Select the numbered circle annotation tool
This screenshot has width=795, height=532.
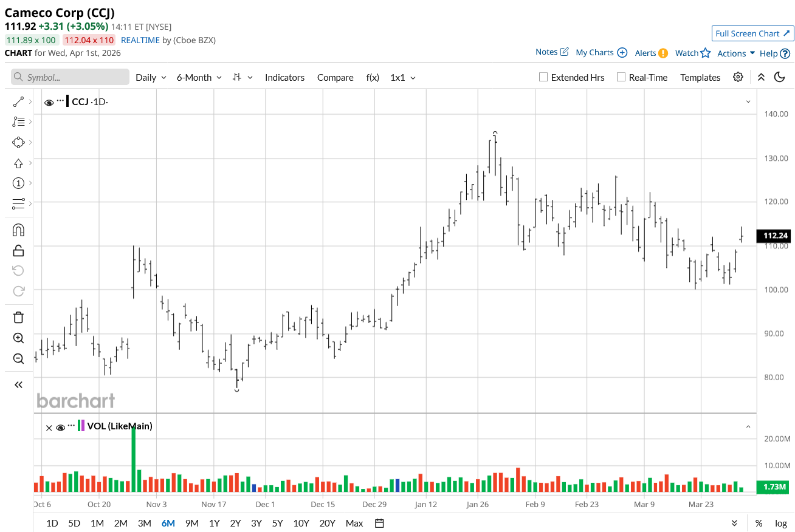(18, 183)
